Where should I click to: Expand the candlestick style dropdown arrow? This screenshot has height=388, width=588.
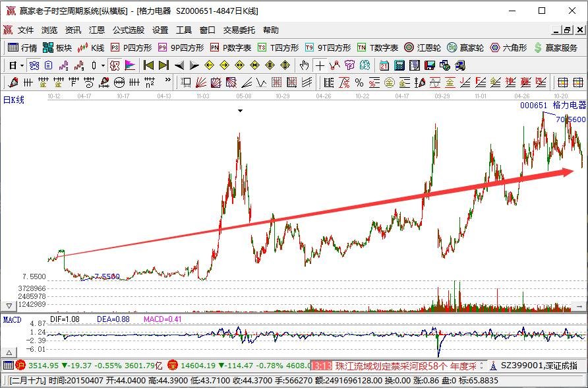coord(103,66)
